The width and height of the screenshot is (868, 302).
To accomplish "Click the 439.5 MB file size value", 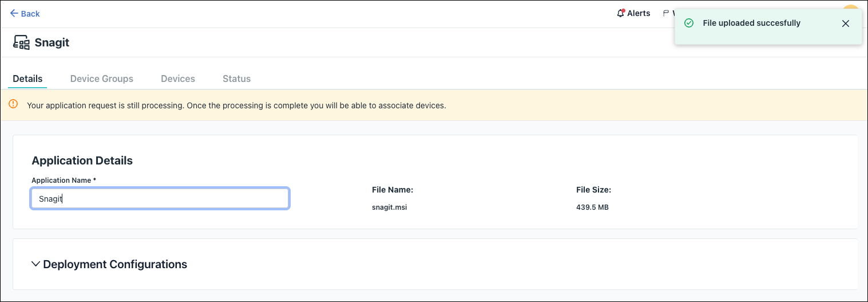I will 592,207.
